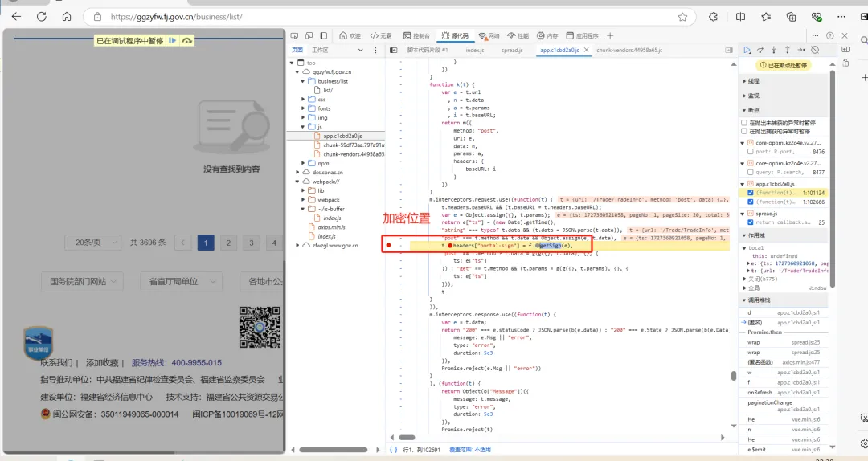The image size is (868, 461).
Task: Click the pretty-print braces icon
Action: [x=393, y=450]
